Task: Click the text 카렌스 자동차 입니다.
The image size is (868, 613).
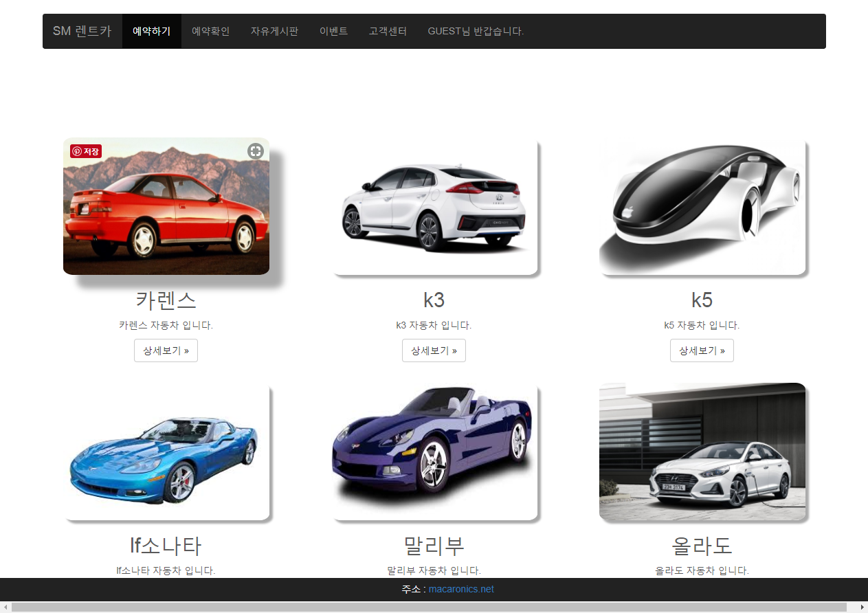Action: (x=166, y=325)
